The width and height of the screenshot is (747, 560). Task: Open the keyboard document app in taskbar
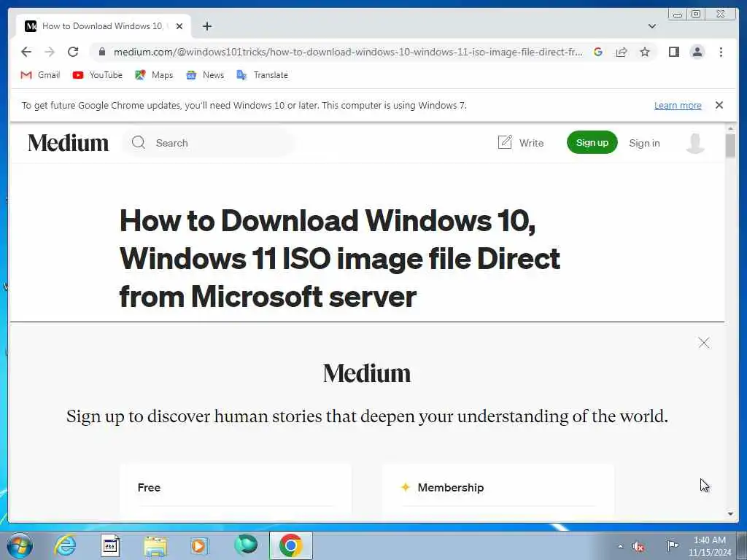pos(111,545)
